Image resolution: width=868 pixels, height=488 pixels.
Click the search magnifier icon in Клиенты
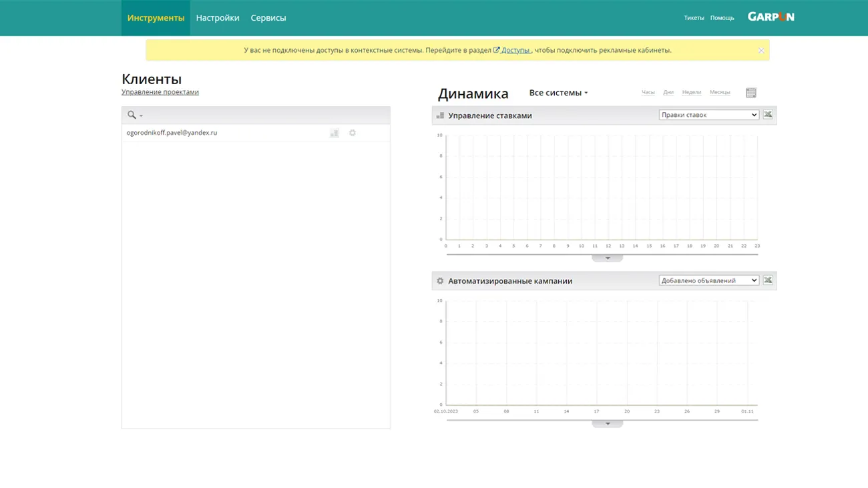[132, 115]
